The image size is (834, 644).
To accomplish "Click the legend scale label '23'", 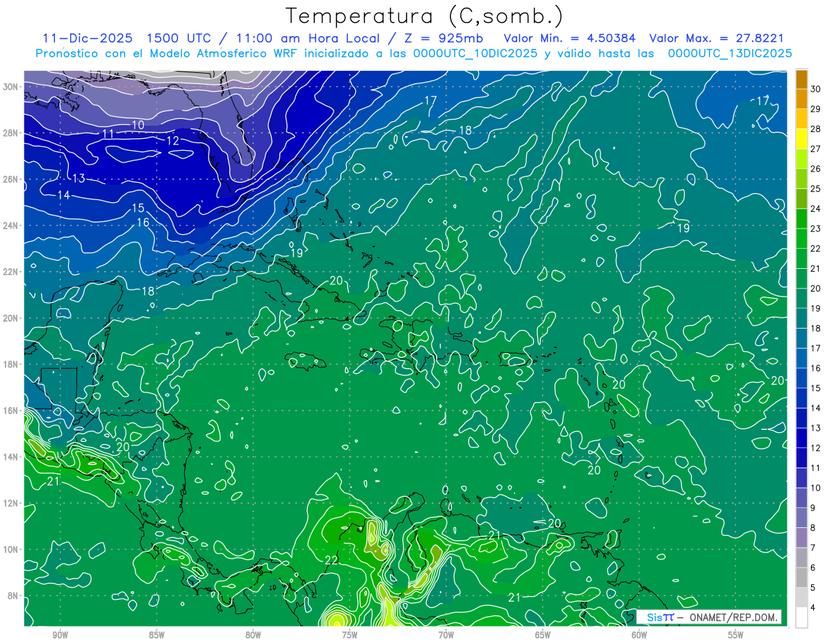I will point(816,229).
